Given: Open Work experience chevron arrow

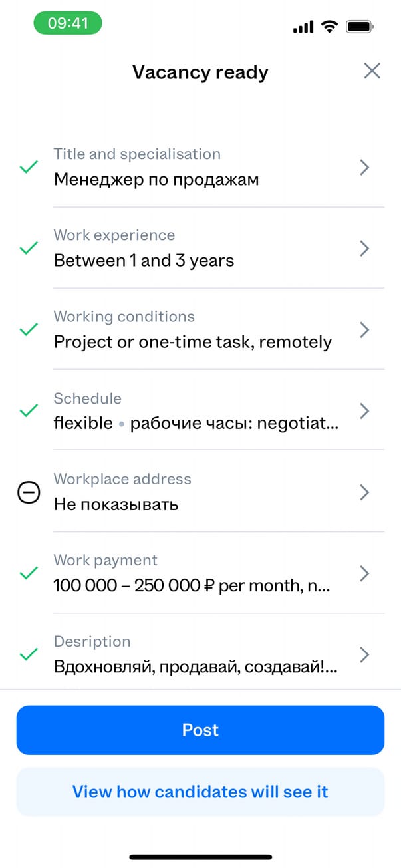Looking at the screenshot, I should [364, 249].
